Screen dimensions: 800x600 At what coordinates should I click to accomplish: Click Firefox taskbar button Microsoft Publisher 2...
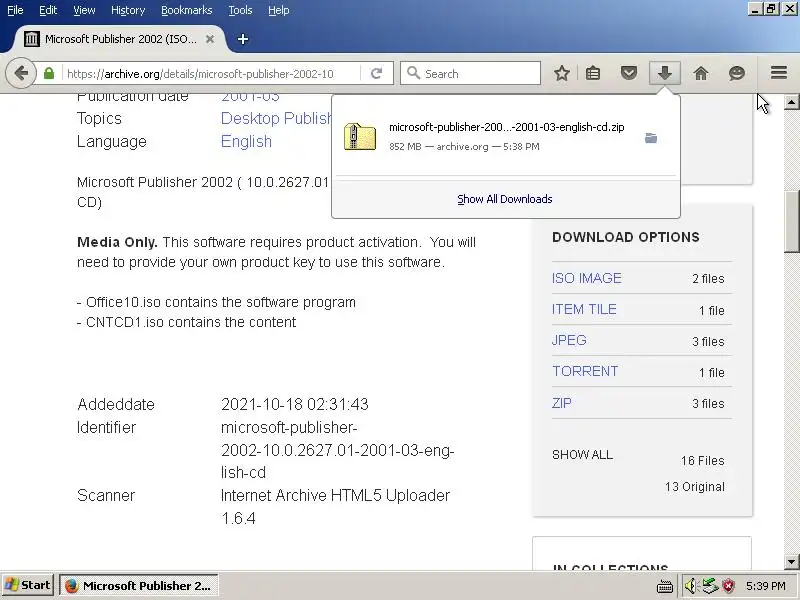139,585
